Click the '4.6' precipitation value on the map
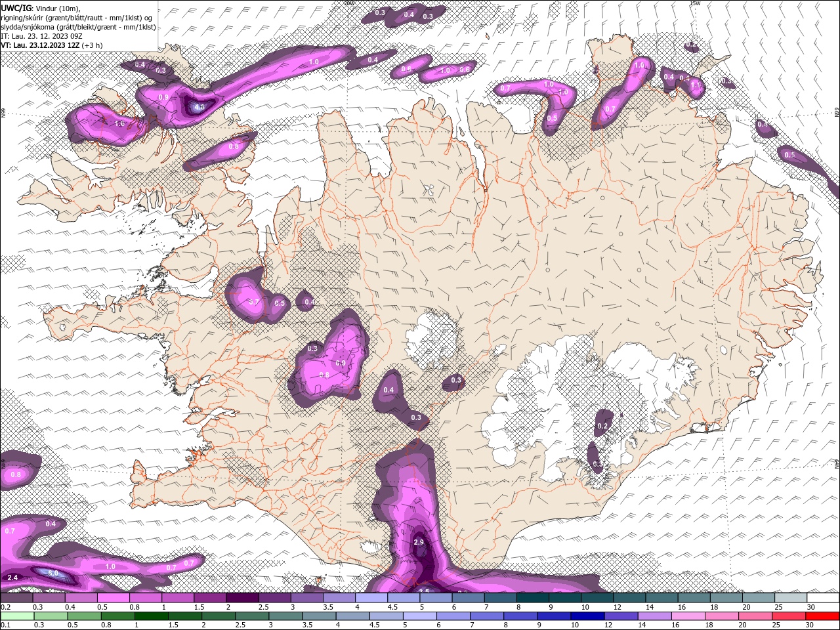 [x=199, y=107]
